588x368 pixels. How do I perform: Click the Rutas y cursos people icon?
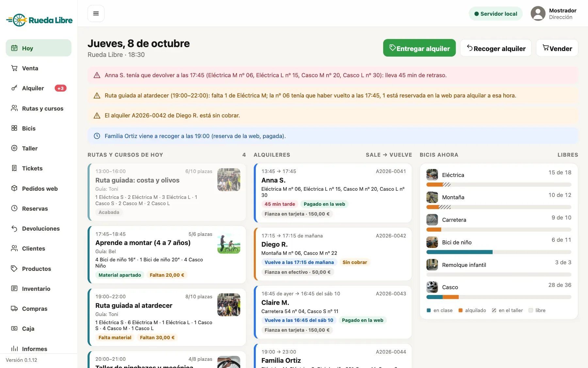tap(14, 108)
